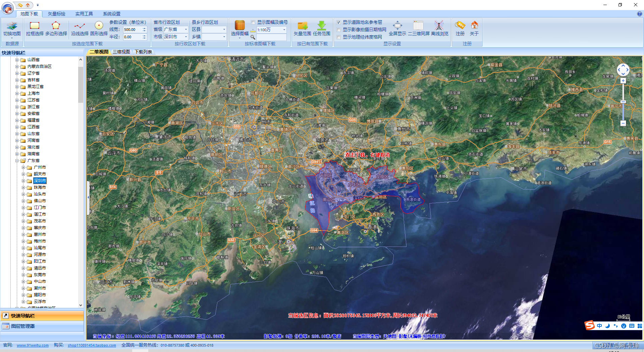Open the 矢量标绘 ribbon tab

click(x=56, y=14)
